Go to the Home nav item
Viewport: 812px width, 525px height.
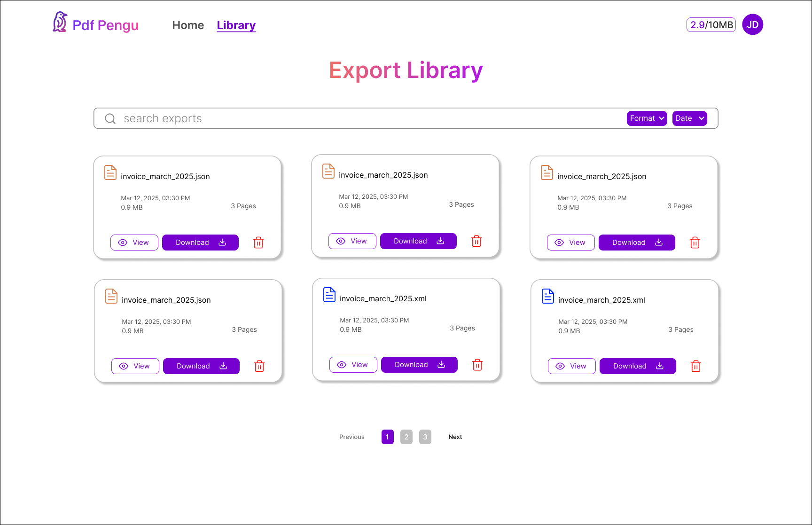coord(188,25)
